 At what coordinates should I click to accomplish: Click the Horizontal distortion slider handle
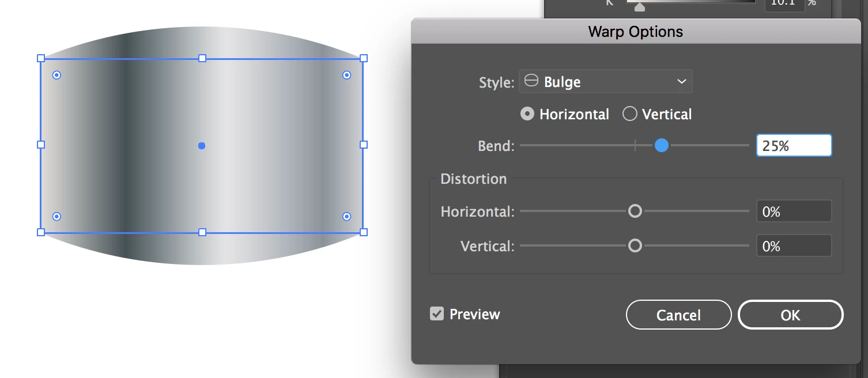635,211
